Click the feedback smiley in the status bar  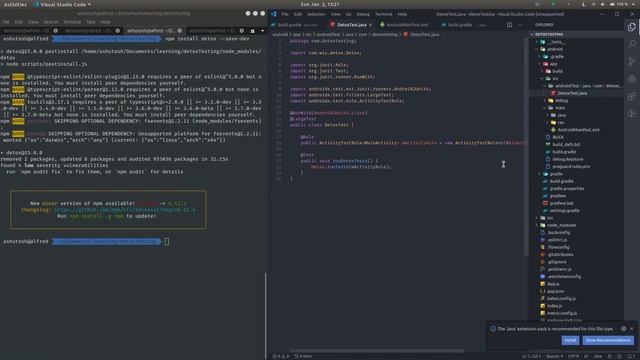click(x=619, y=356)
